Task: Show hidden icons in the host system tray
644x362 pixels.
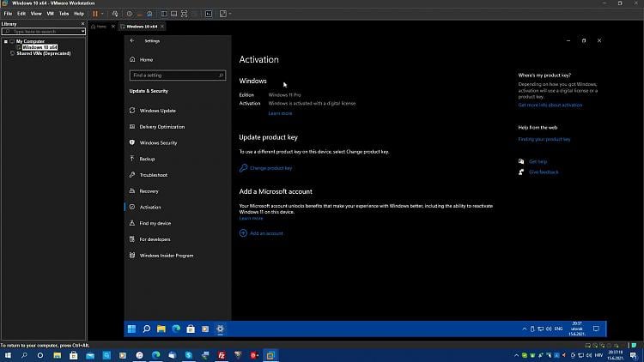Action: [x=516, y=355]
